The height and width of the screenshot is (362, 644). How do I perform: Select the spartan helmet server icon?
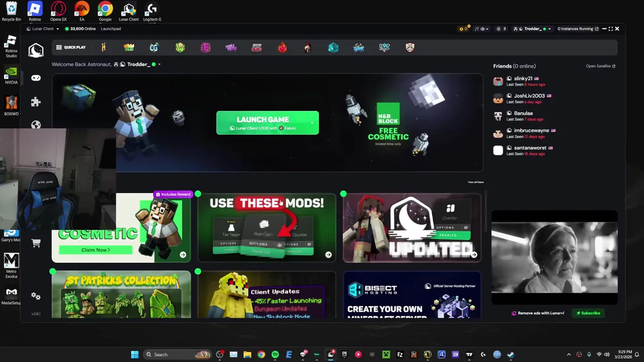[307, 47]
